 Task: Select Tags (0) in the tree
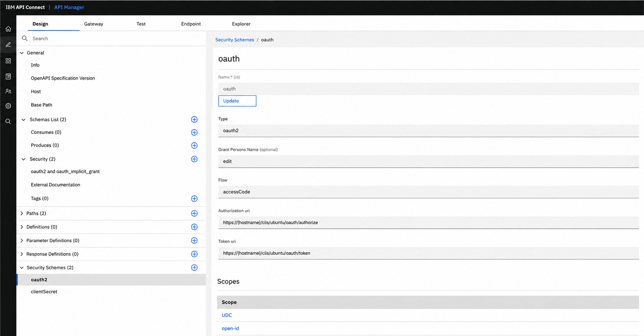40,199
